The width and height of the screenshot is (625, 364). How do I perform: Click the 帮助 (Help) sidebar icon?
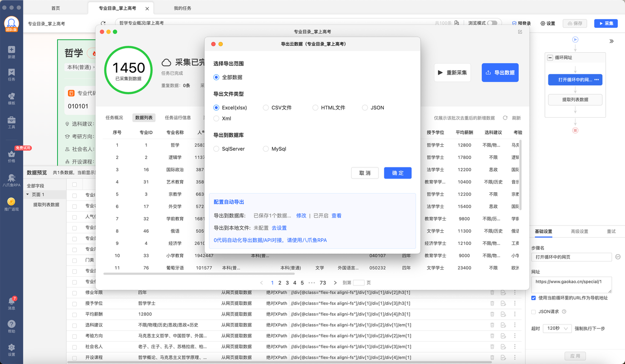tap(11, 324)
